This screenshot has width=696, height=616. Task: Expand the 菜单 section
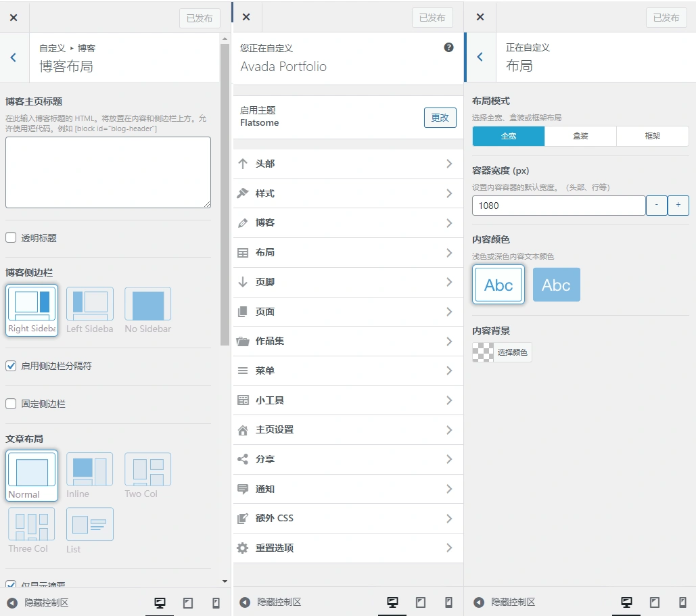point(347,371)
